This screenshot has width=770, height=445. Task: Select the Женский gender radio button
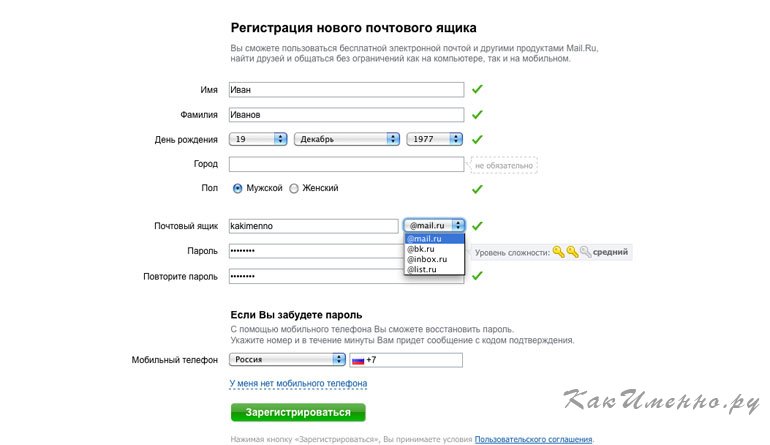click(294, 188)
